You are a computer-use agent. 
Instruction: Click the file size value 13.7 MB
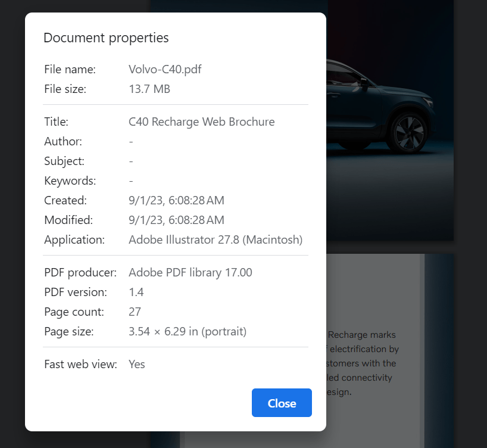tap(149, 89)
